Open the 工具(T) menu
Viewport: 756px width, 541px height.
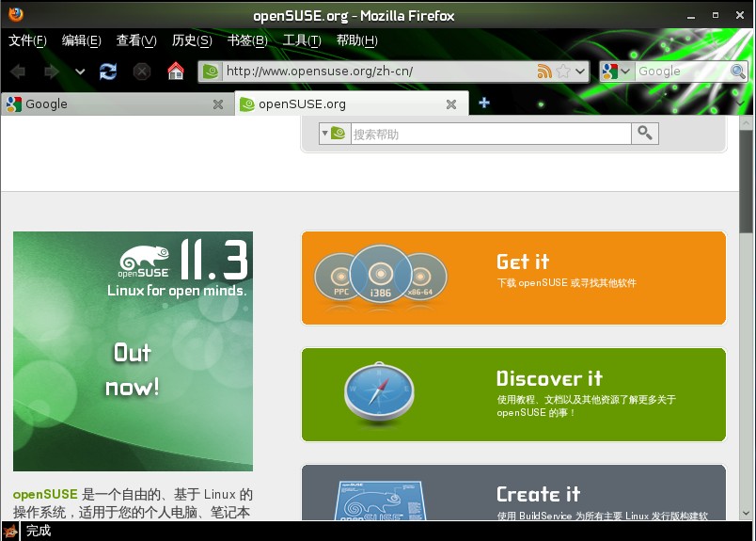302,40
